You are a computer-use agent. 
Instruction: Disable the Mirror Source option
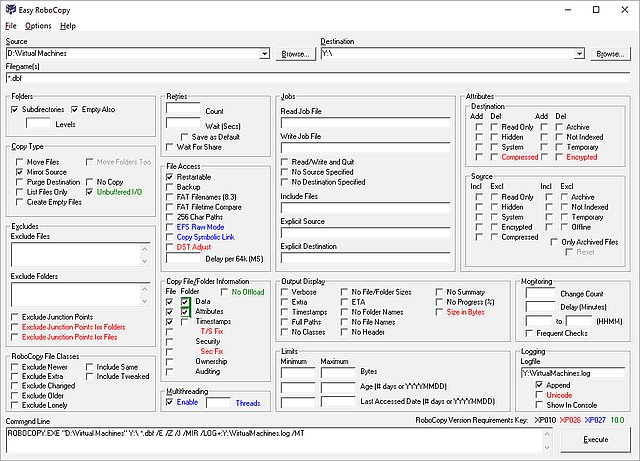pos(20,172)
